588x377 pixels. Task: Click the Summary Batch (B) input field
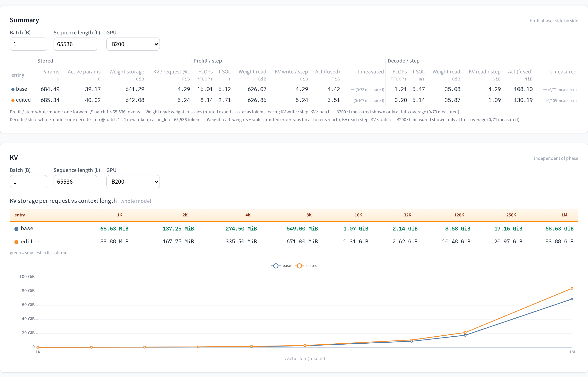[28, 44]
